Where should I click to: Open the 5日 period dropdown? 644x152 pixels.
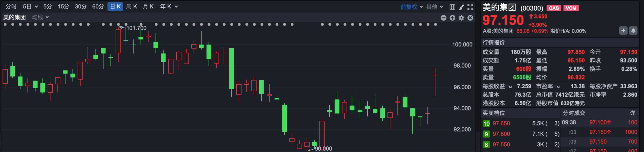tap(30, 7)
